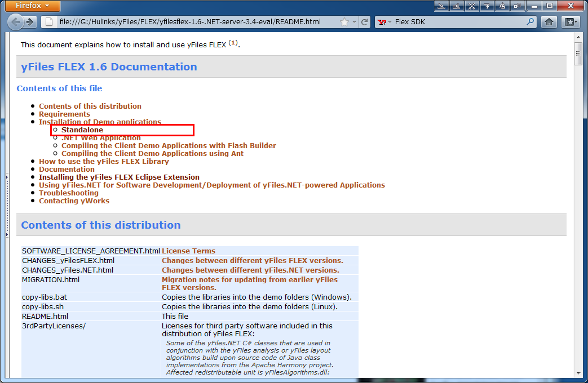Click the scrollbar up arrow

click(x=578, y=37)
